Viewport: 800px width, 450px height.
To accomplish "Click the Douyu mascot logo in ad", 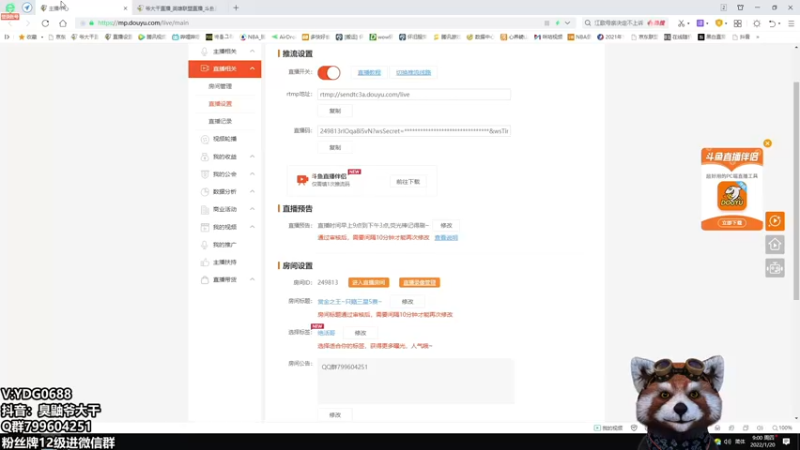I will (x=732, y=196).
